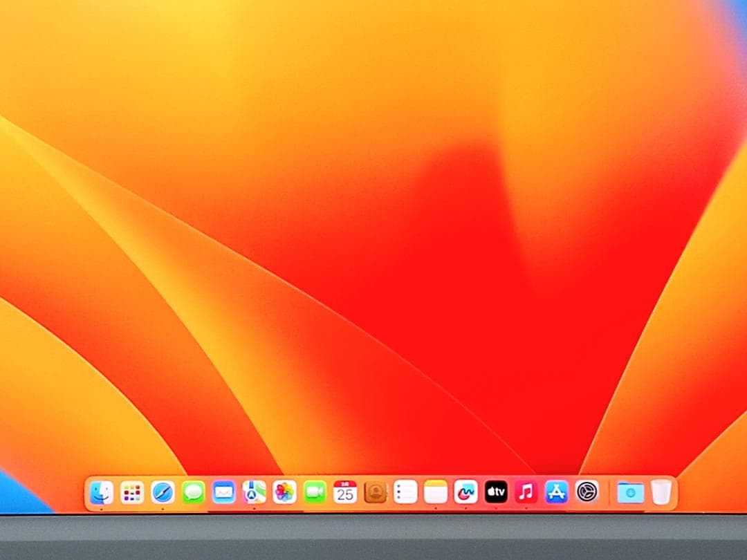Launch the Notes app

point(434,492)
